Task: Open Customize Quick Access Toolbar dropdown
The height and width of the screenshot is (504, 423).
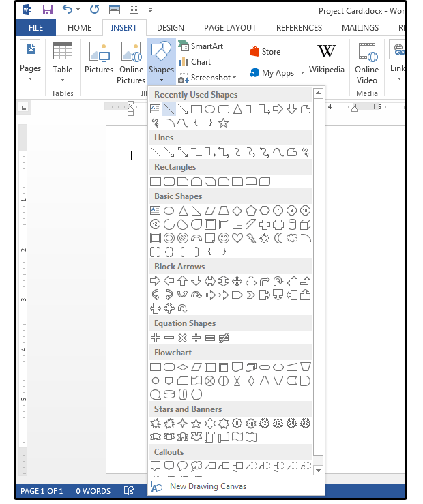Action: pyautogui.click(x=150, y=10)
